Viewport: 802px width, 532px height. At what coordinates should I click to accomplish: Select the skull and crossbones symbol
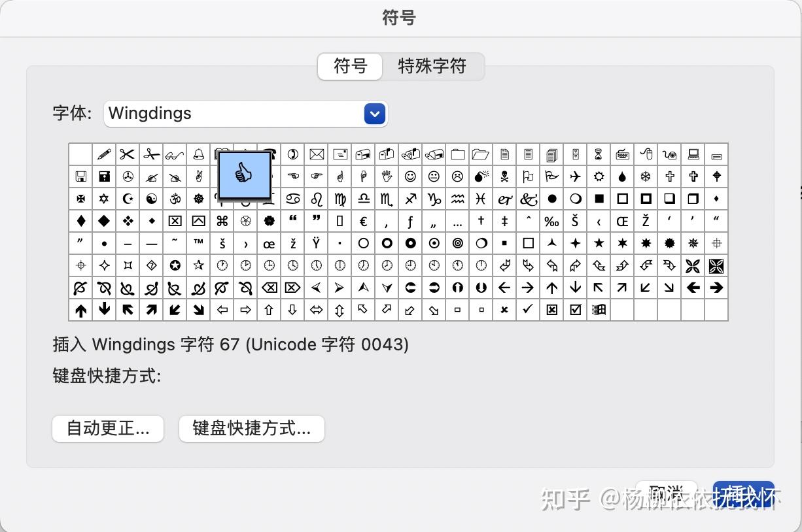pyautogui.click(x=504, y=176)
